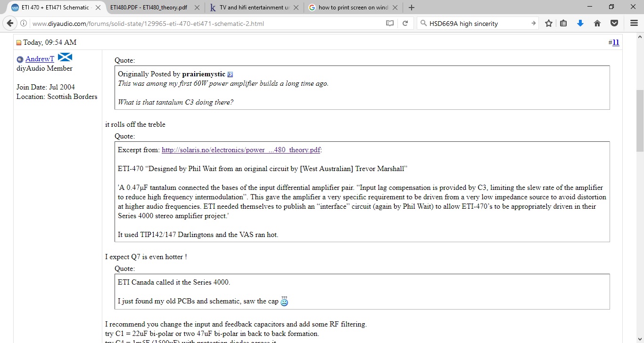Screen dimensions: 644x343
Task: Click the HSD669A high sincerity search box
Action: pyautogui.click(x=478, y=24)
